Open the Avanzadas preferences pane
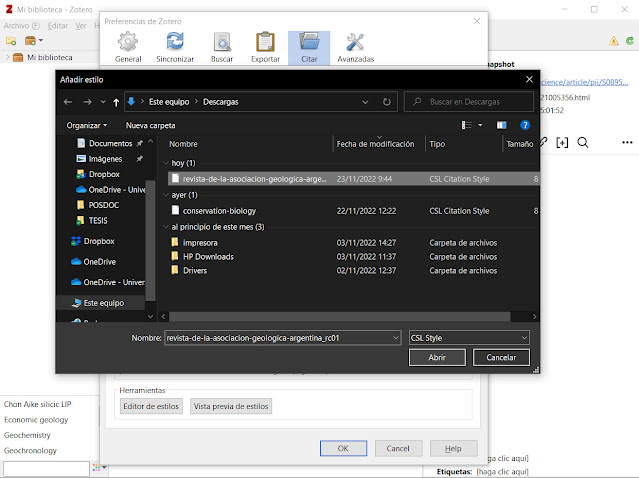The image size is (639, 478). (355, 47)
